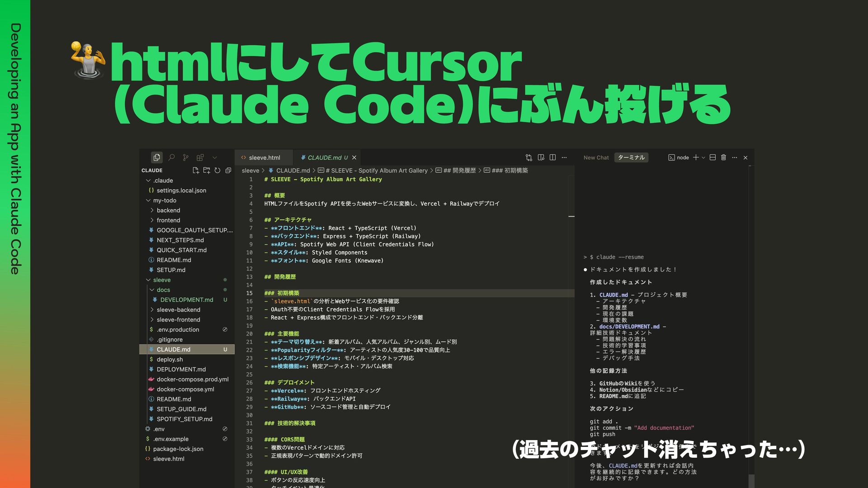
Task: Select the New Chat tab
Action: tap(596, 158)
